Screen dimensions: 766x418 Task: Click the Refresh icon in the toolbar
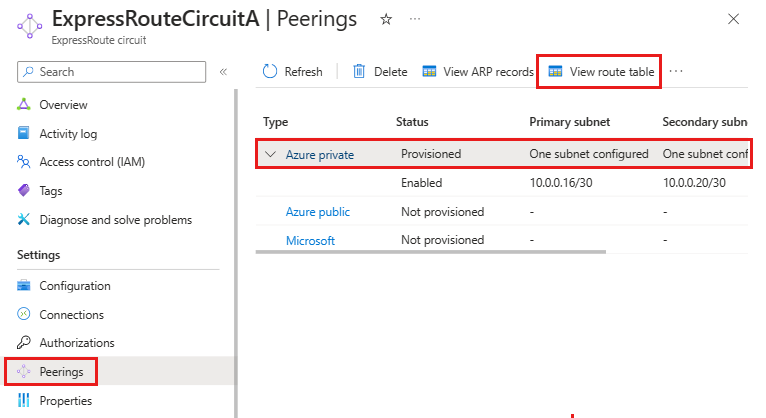click(x=270, y=72)
